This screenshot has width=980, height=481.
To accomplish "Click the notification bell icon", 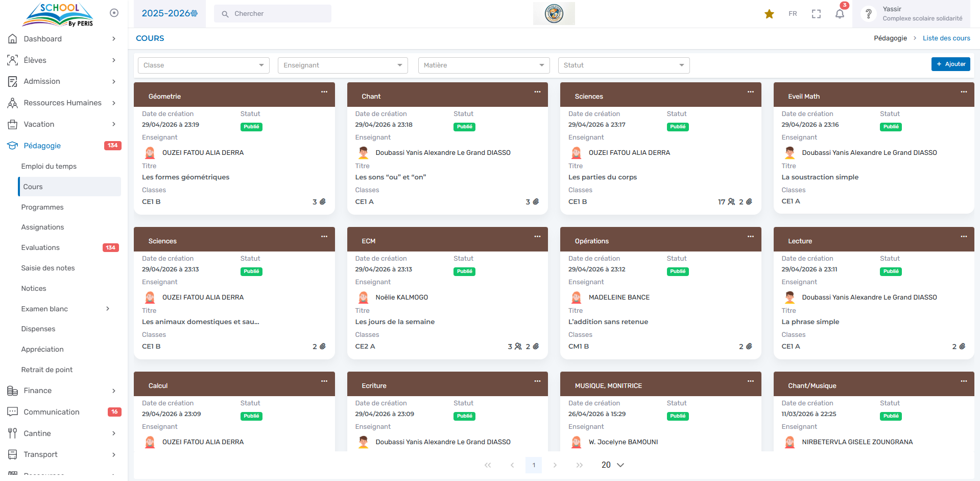I will pyautogui.click(x=840, y=14).
